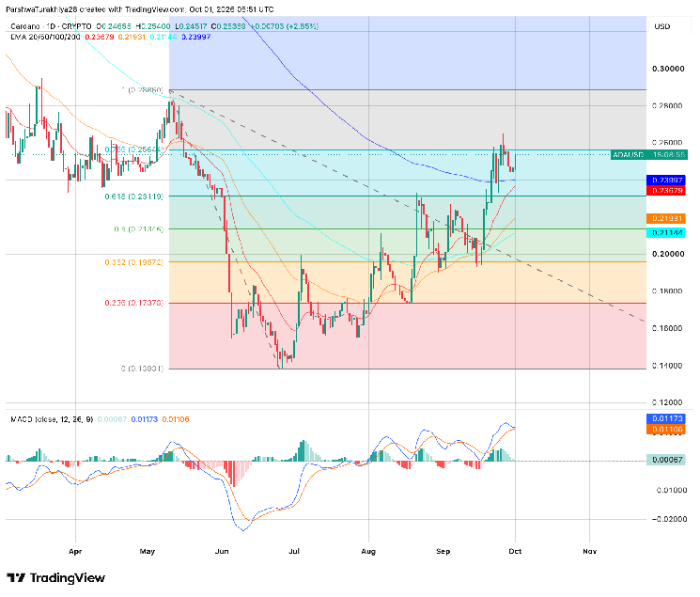
Task: Click the USD currency label on price axis
Action: 662,26
